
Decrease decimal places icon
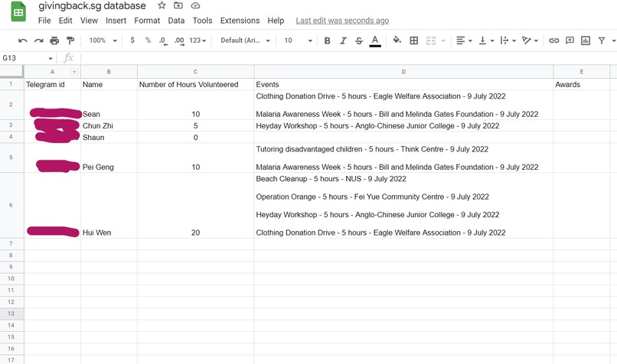click(163, 41)
